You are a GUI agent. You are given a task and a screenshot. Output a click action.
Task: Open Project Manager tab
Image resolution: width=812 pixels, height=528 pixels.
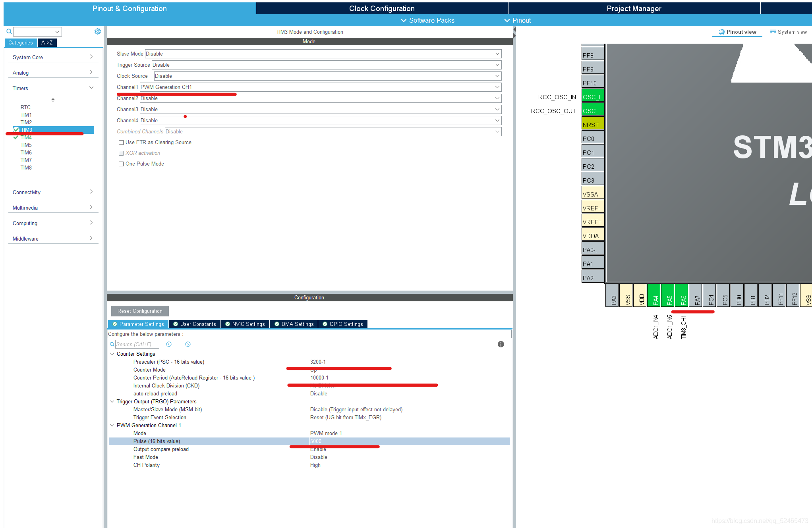click(634, 8)
